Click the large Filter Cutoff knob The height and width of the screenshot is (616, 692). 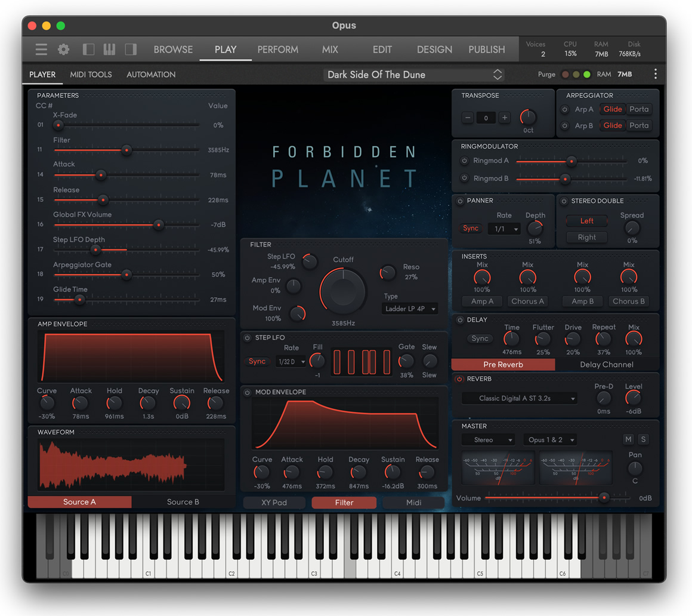click(x=343, y=291)
